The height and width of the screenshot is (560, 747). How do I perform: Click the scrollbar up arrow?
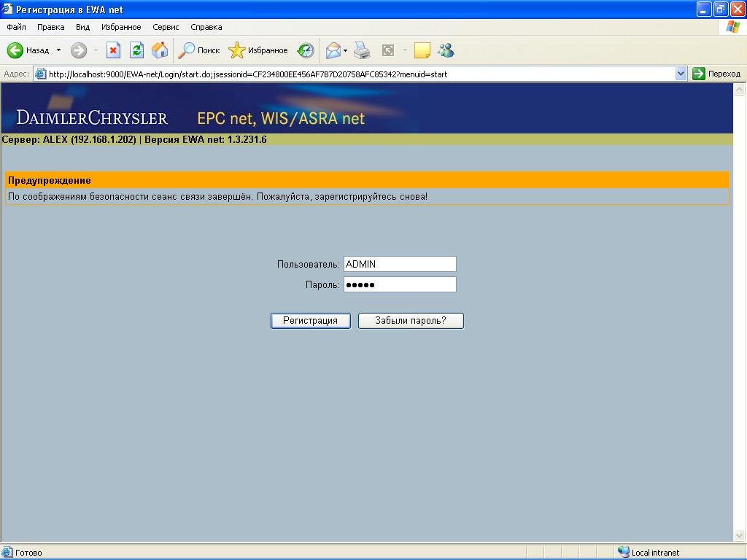click(740, 89)
